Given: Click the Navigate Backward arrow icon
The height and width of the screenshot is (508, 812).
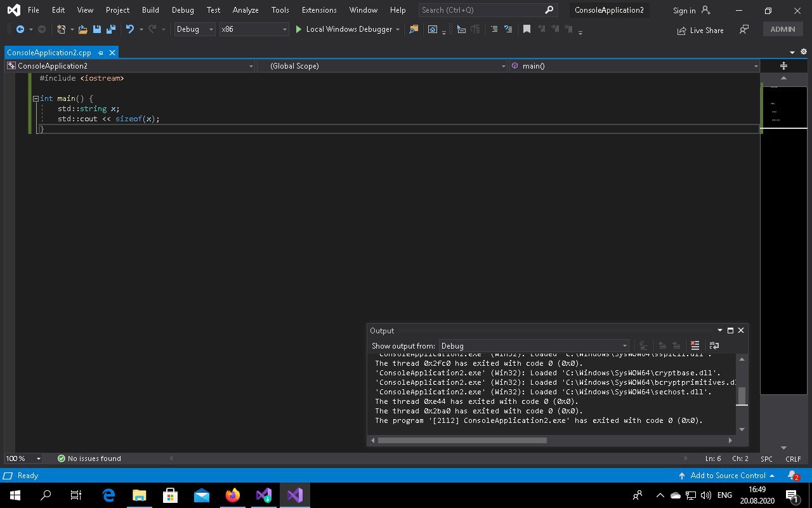Looking at the screenshot, I should (x=20, y=29).
